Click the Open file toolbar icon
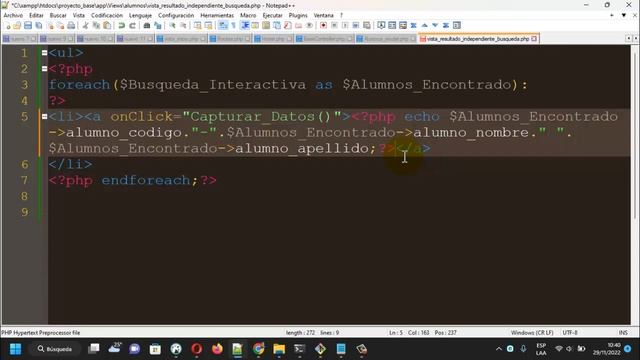640x360 pixels. (17, 25)
